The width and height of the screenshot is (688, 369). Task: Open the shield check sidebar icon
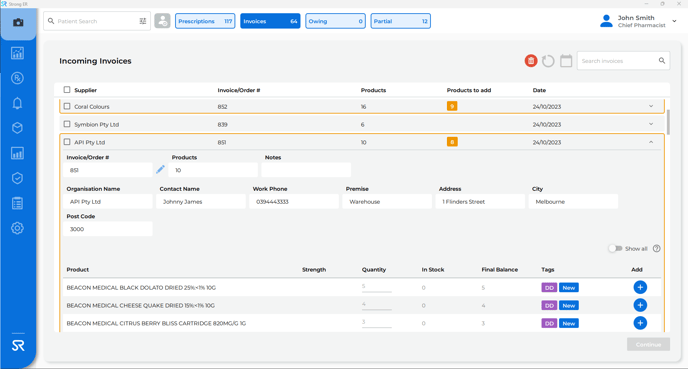(17, 178)
